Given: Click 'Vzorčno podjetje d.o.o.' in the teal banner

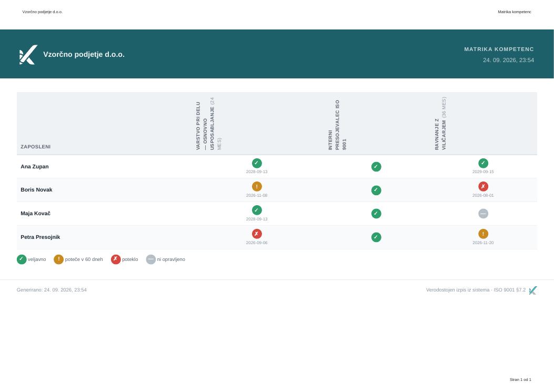Looking at the screenshot, I should 84,54.
